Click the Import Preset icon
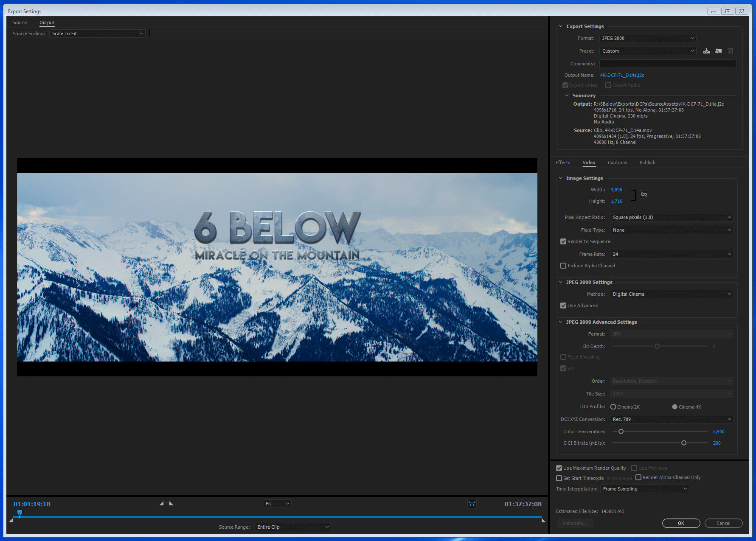This screenshot has width=756, height=541. [718, 51]
